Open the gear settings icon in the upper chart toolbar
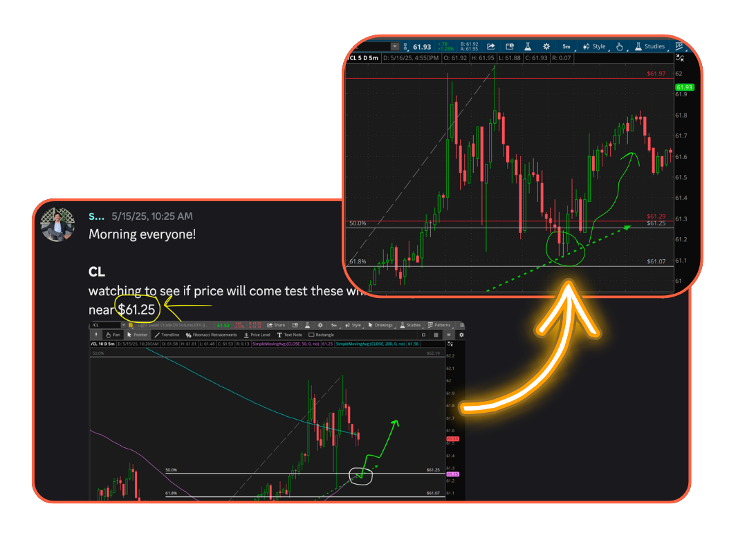This screenshot has width=747, height=560. (x=546, y=46)
